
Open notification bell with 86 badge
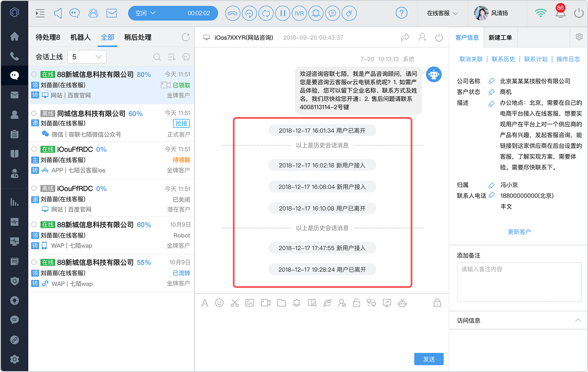[559, 12]
